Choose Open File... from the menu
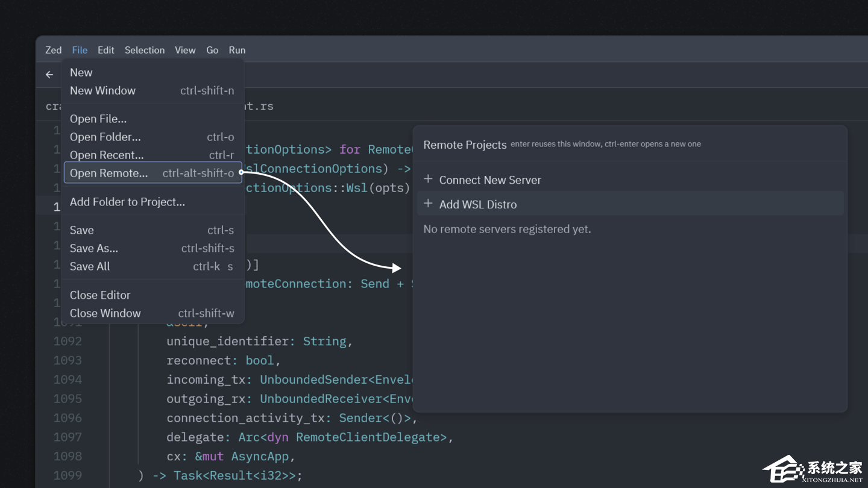868x488 pixels. [x=98, y=119]
